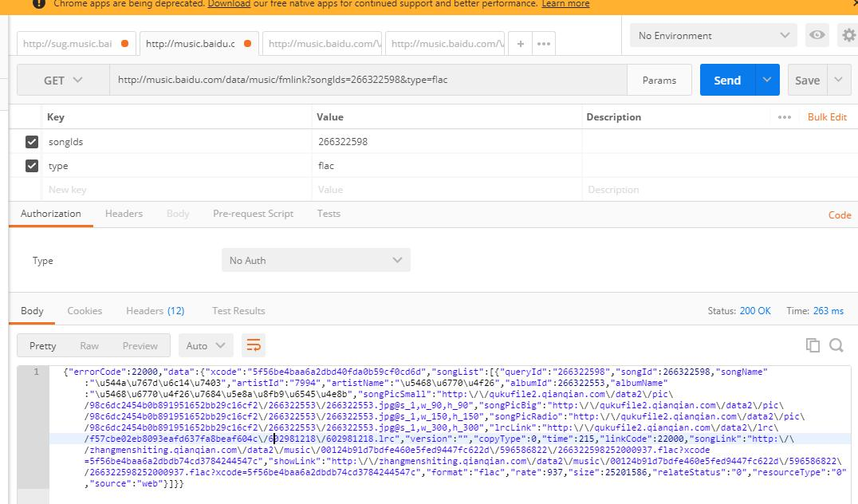Click the Key column header
This screenshot has width=858, height=504.
pos(55,117)
